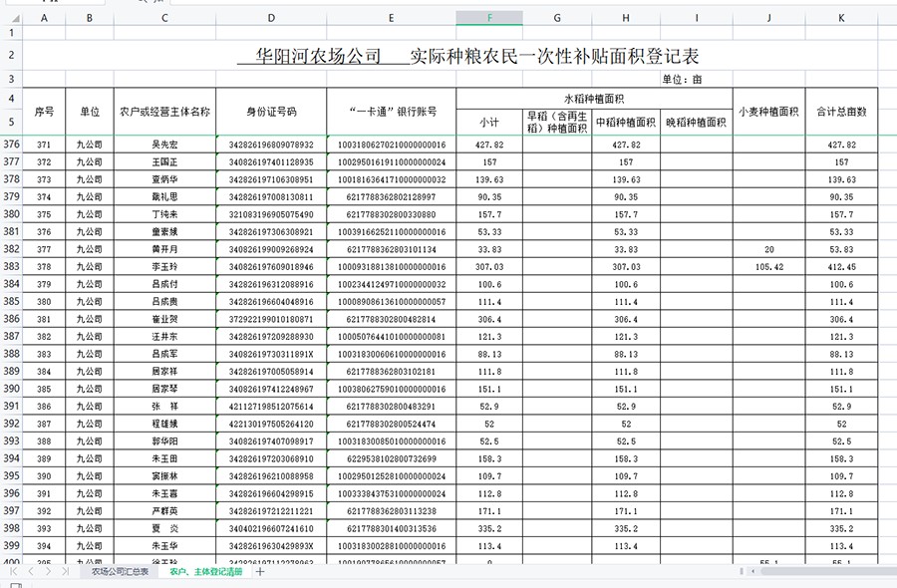The width and height of the screenshot is (897, 588).
Task: Go to previous sheet with arrow
Action: coord(31,572)
